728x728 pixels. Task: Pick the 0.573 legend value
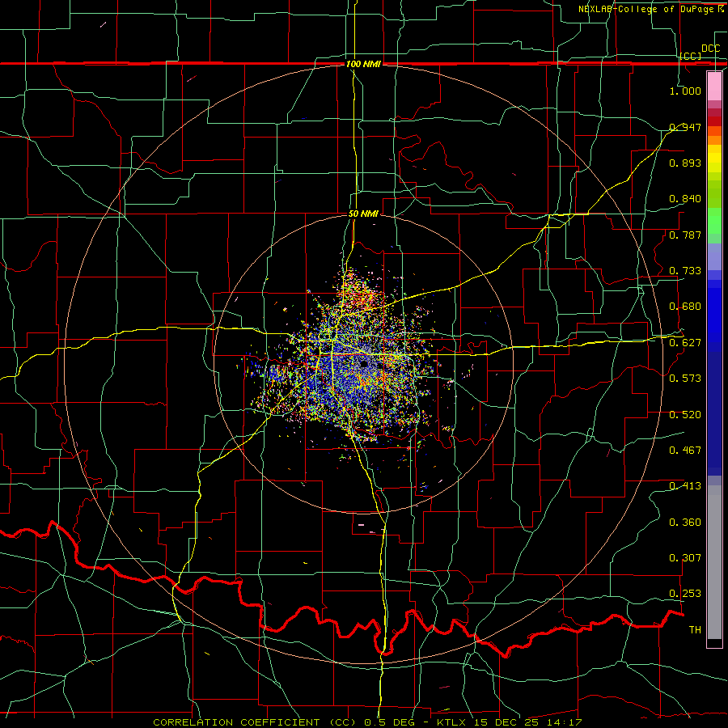pos(685,379)
